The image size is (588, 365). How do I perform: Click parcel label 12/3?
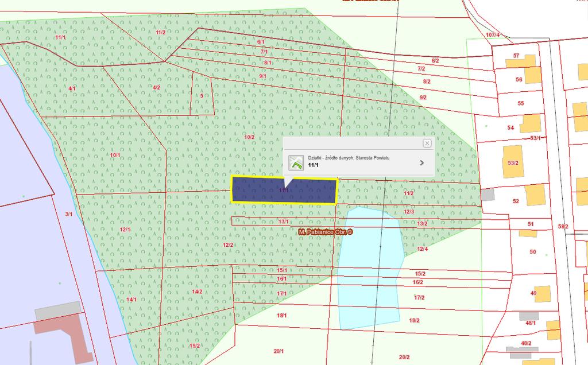pyautogui.click(x=409, y=212)
